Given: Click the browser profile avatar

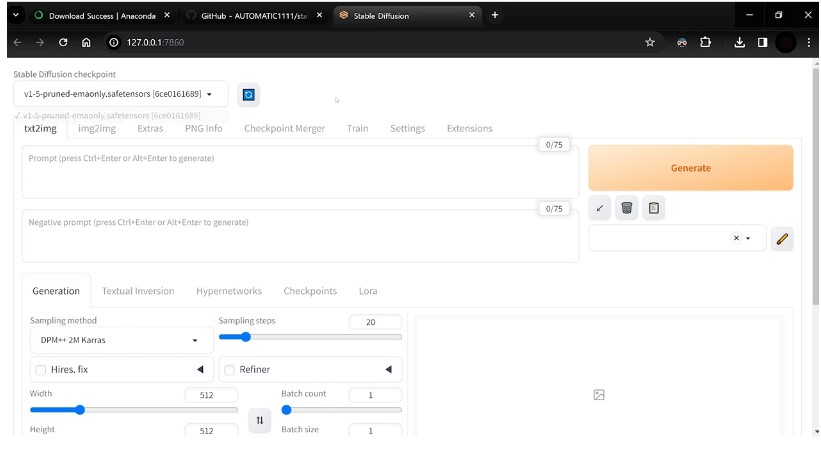Looking at the screenshot, I should 785,42.
